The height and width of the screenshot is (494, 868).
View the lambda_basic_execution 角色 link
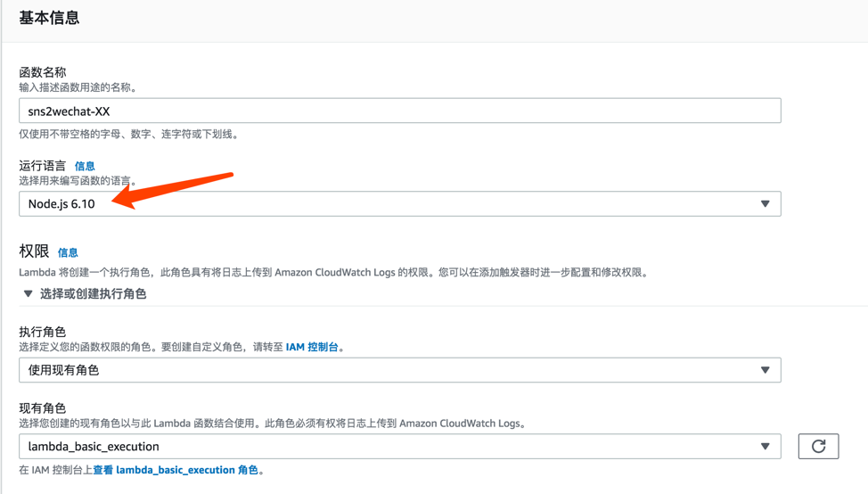176,470
